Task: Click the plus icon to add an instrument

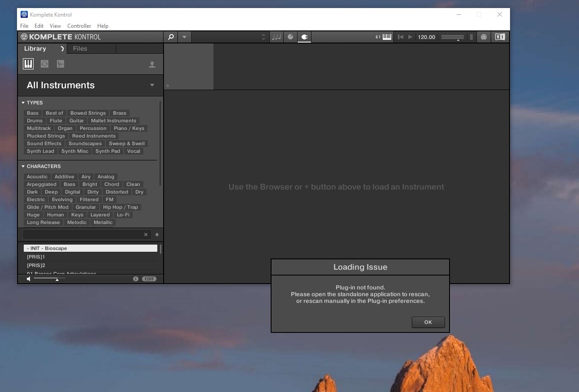Action: 168,86
